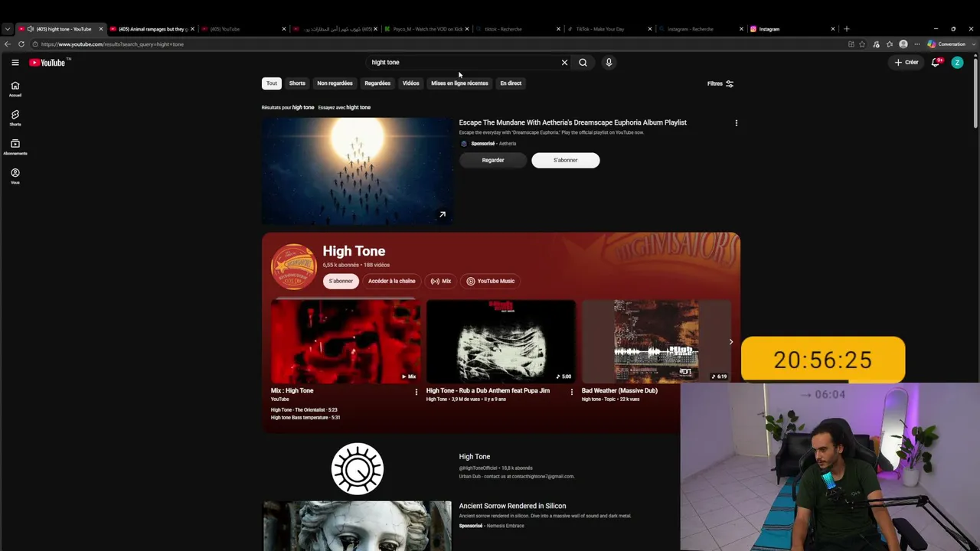980x551 pixels.
Task: Subscribe to Aetheria with S'abonner
Action: click(x=566, y=160)
